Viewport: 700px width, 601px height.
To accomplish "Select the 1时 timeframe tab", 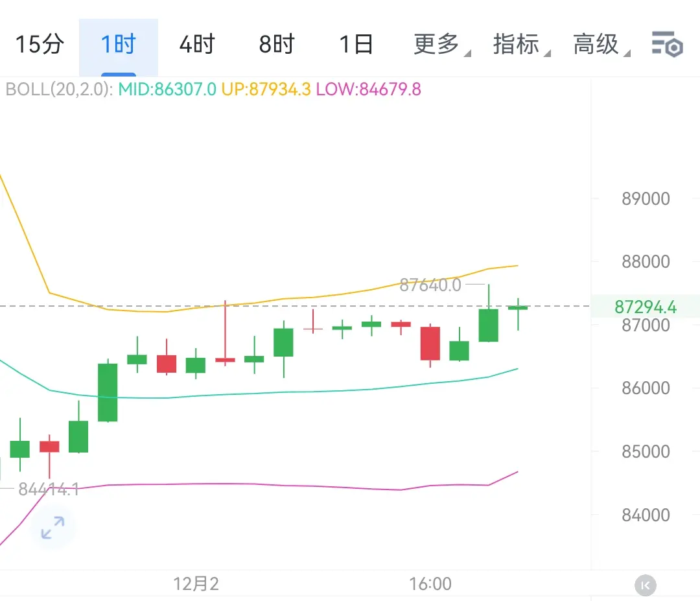I will (x=119, y=47).
